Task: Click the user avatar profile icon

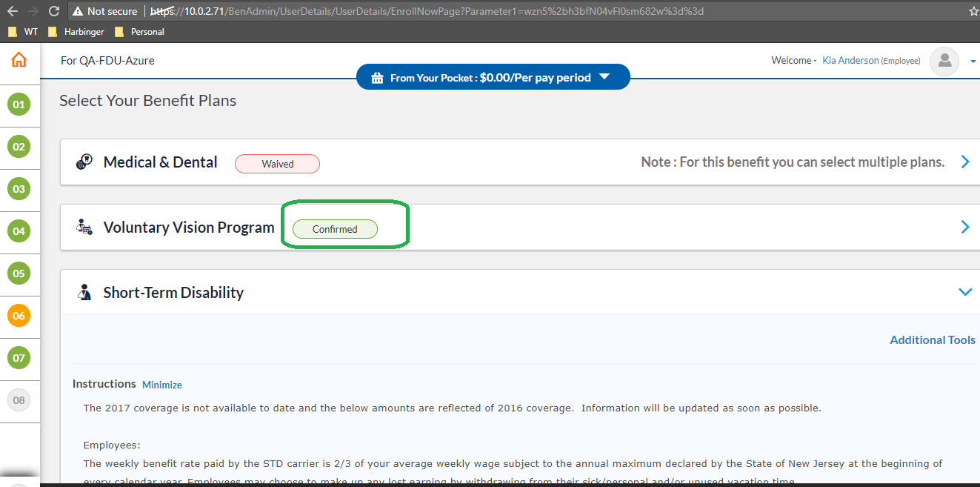Action: [944, 61]
